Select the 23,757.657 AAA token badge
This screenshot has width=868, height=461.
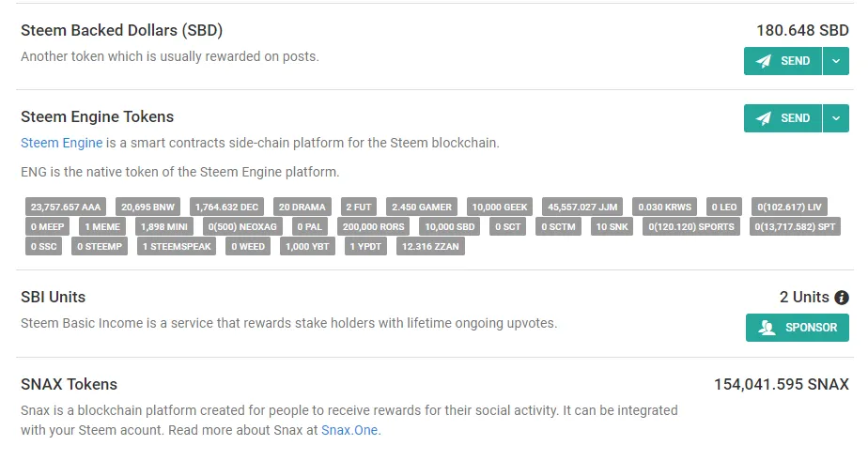[65, 207]
